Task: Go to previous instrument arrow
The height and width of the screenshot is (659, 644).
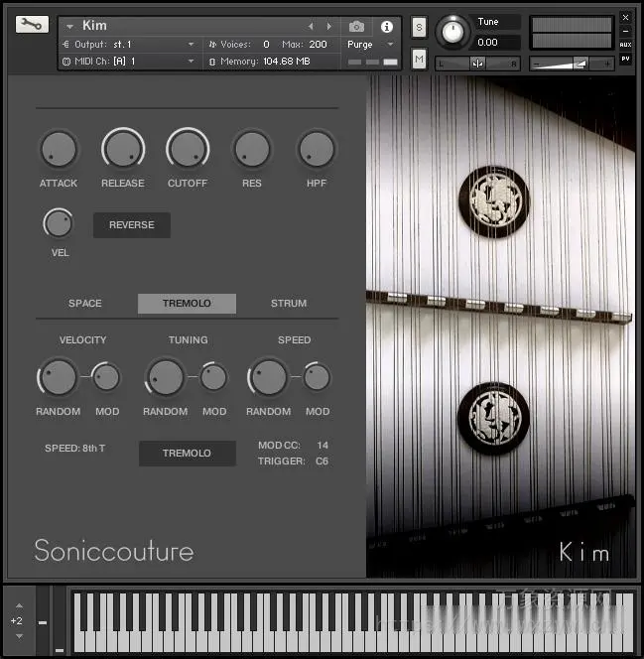Action: (311, 27)
